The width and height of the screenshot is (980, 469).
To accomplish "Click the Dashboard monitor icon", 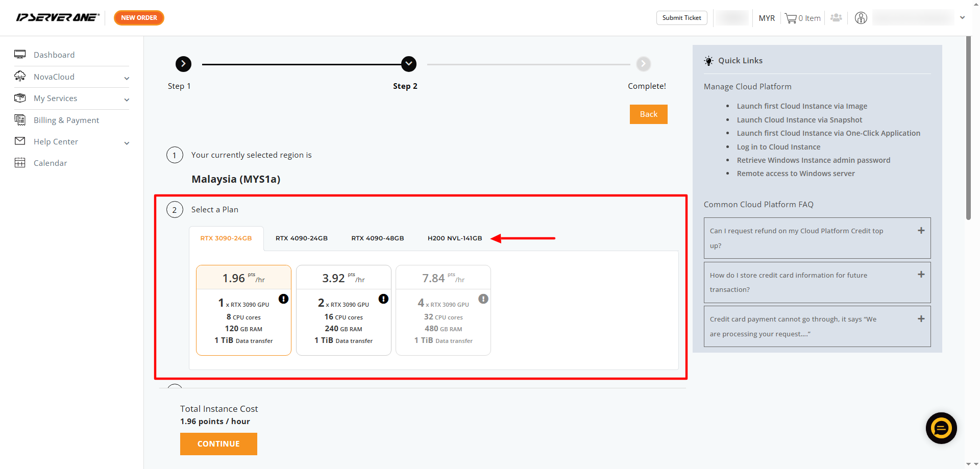I will coord(20,54).
